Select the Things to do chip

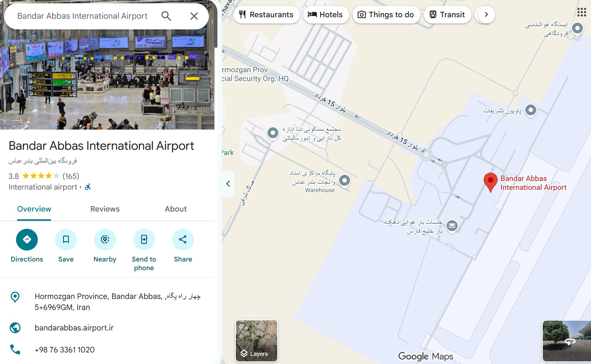click(x=386, y=15)
